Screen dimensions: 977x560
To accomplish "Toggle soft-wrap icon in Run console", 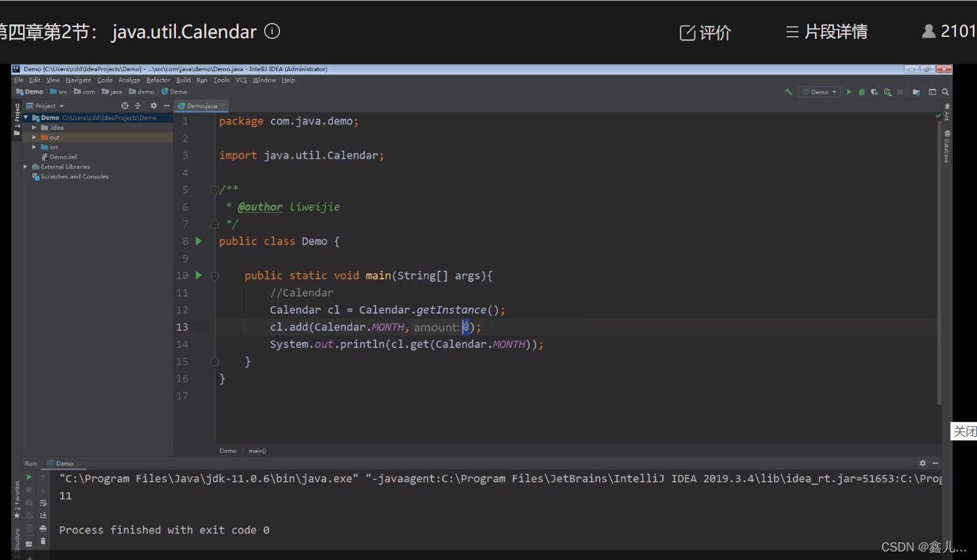I will [43, 503].
